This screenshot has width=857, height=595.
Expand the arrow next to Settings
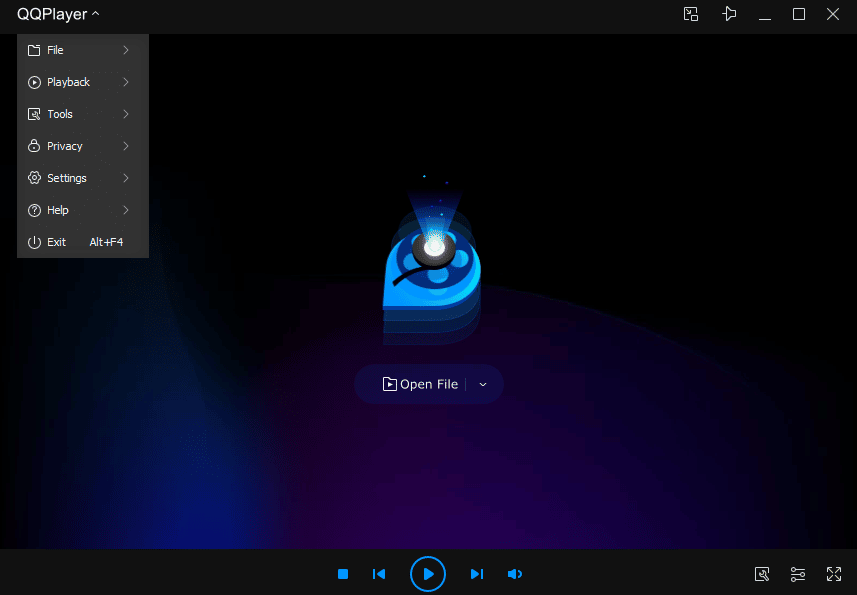coord(126,178)
